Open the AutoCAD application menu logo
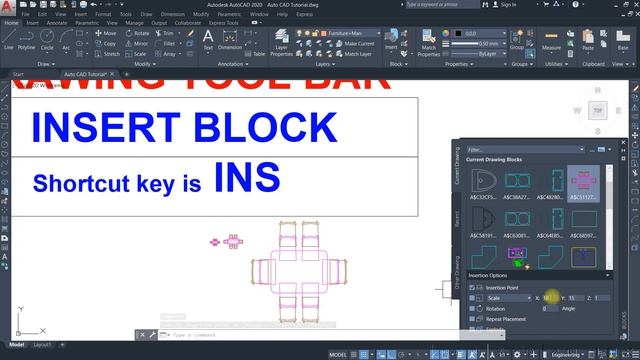This screenshot has width=640, height=360. (x=7, y=7)
